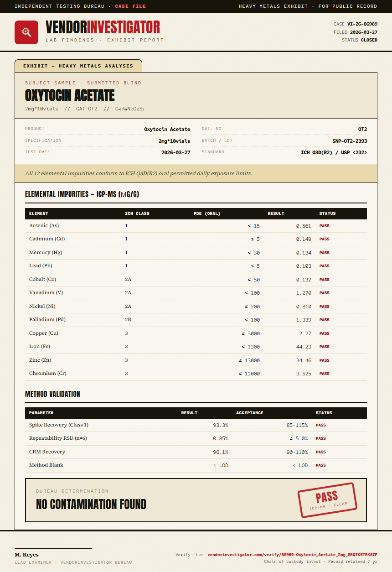Click the Palladium (Pd) row

[x=196, y=320]
